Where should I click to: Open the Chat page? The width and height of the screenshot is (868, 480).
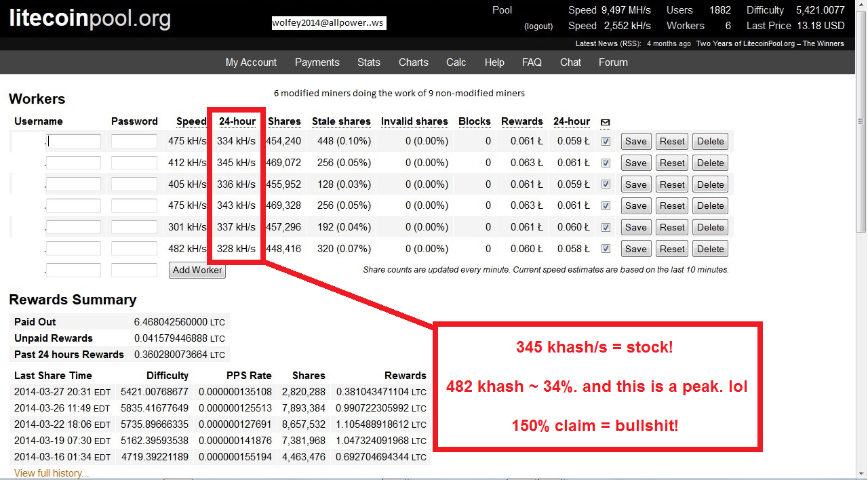click(570, 62)
